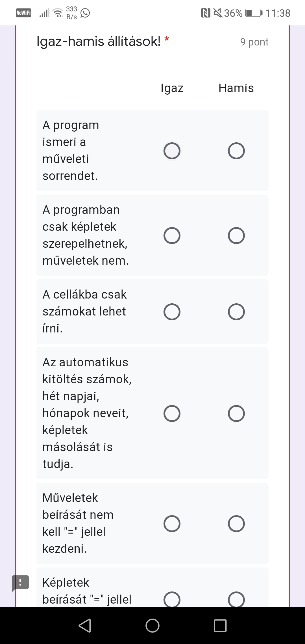Select Igaz for "A program ismeri a műveleti sorrendet"
This screenshot has width=305, height=644.
pos(172,151)
